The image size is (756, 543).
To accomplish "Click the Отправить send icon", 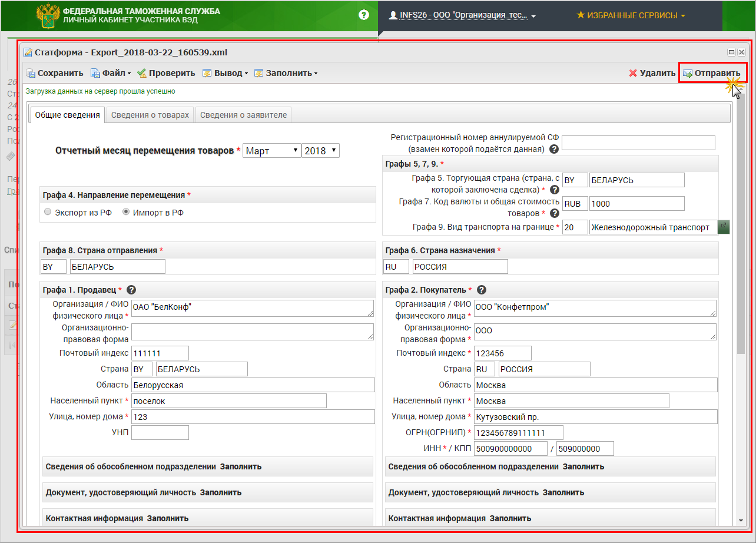I will (x=688, y=74).
